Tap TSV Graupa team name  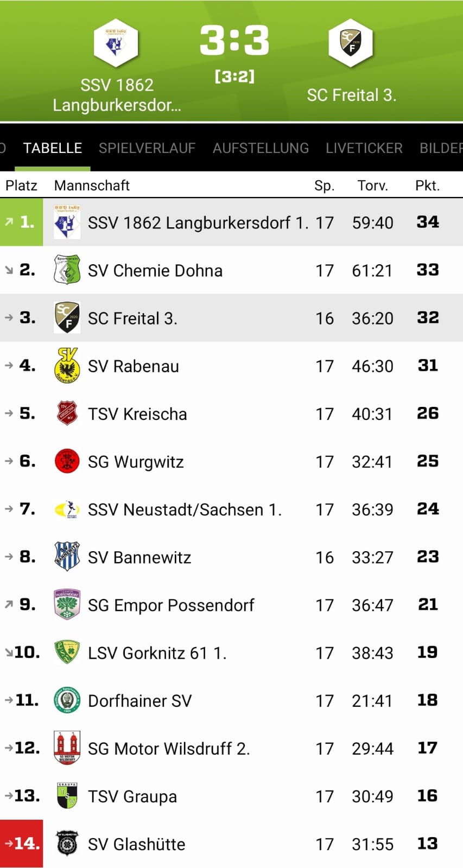pos(132,796)
